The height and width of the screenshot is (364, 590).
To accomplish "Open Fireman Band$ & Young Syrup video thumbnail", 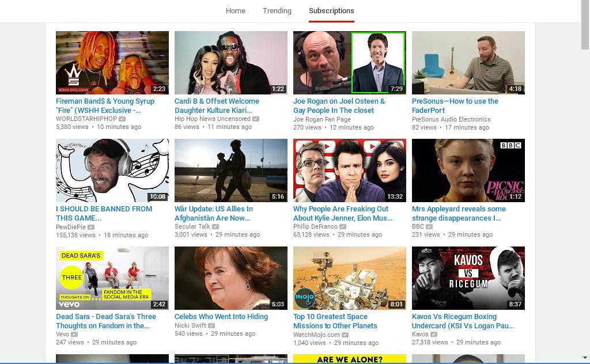I will point(112,62).
